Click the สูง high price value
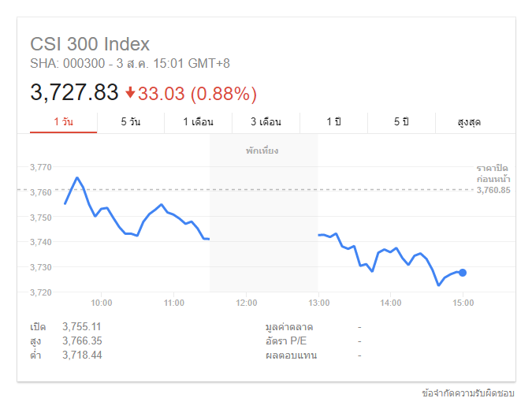The image size is (532, 413). [82, 340]
